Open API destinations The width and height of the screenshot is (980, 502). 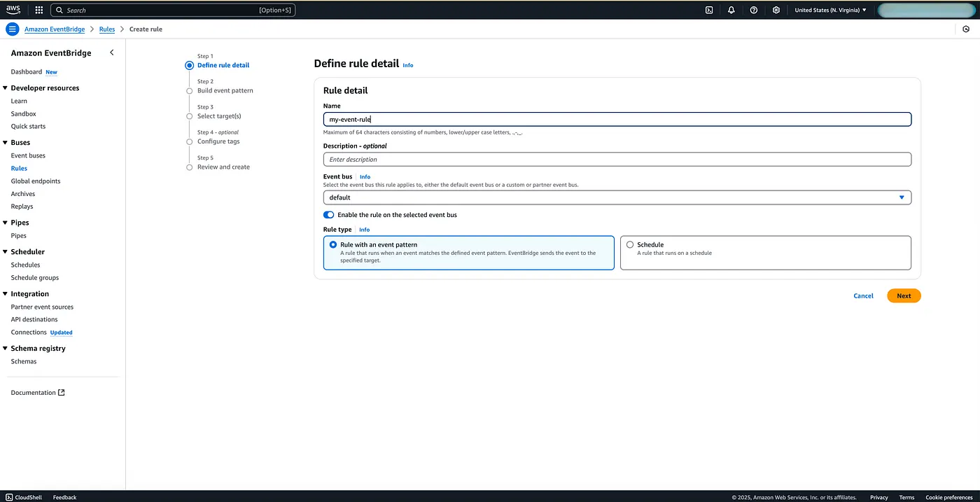34,319
